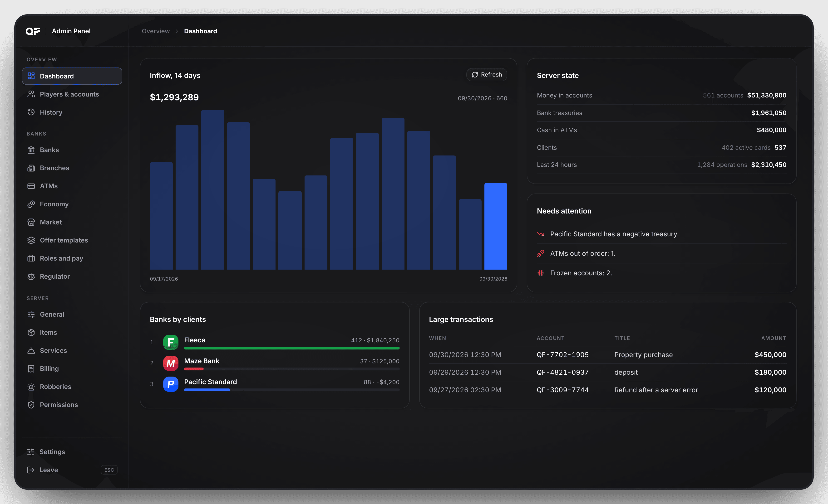Click the highlighted 09/30/2026 bar in chart
The image size is (828, 504).
(496, 226)
